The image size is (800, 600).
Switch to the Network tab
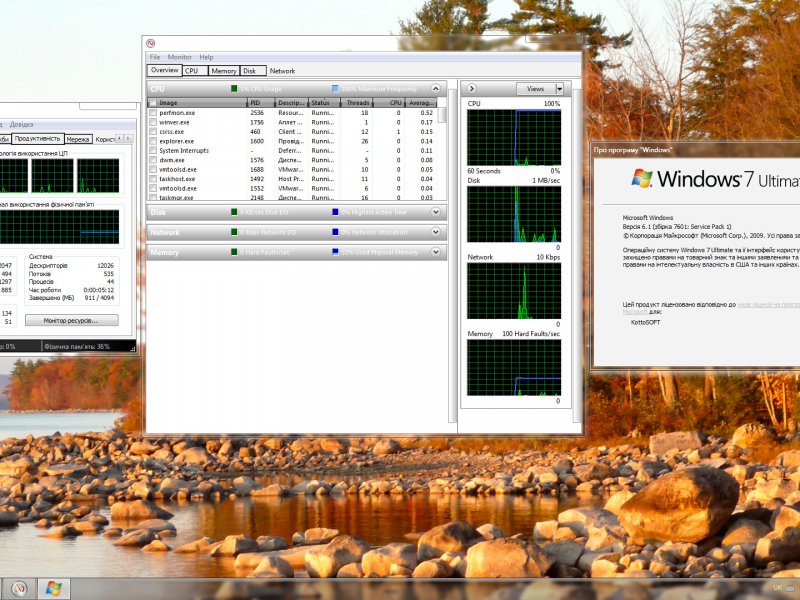(x=282, y=71)
